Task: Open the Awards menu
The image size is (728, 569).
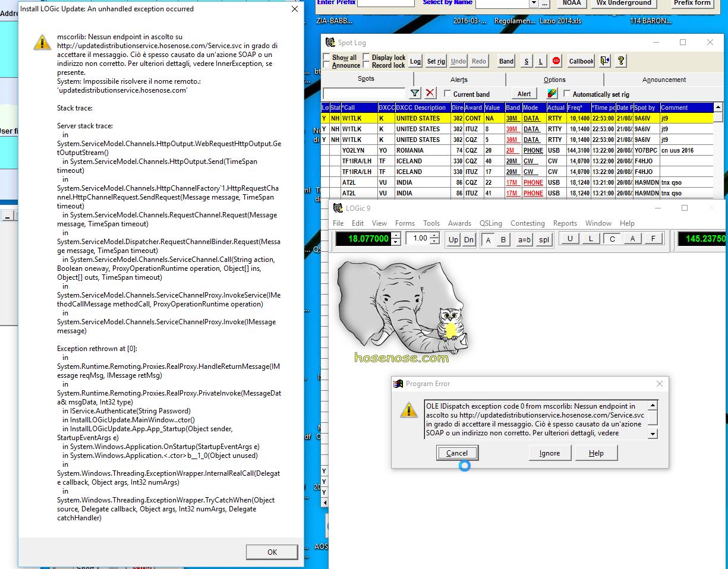Action: (x=459, y=223)
